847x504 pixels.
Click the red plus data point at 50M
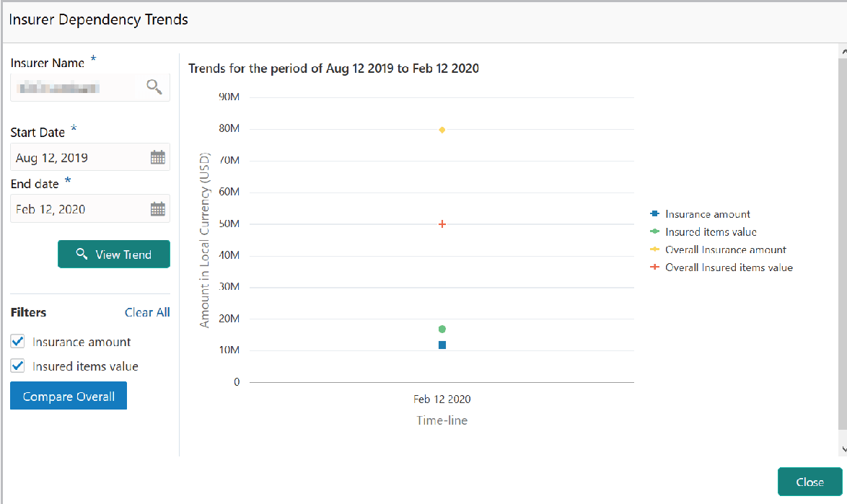[442, 224]
